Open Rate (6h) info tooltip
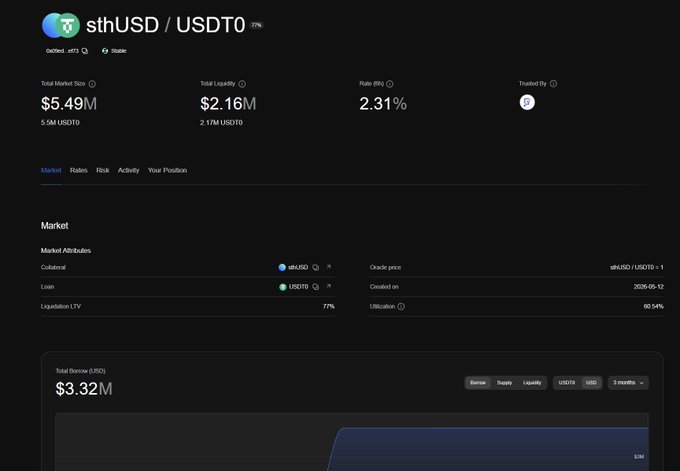 click(389, 84)
